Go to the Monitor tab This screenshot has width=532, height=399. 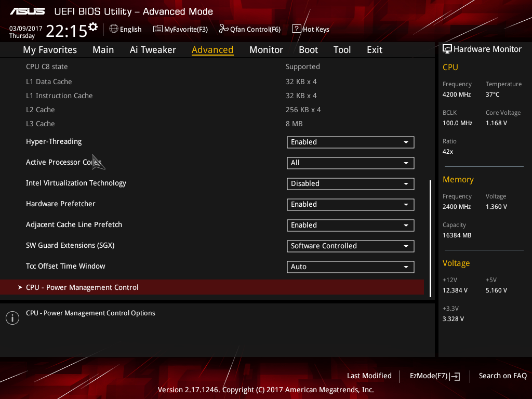point(266,50)
